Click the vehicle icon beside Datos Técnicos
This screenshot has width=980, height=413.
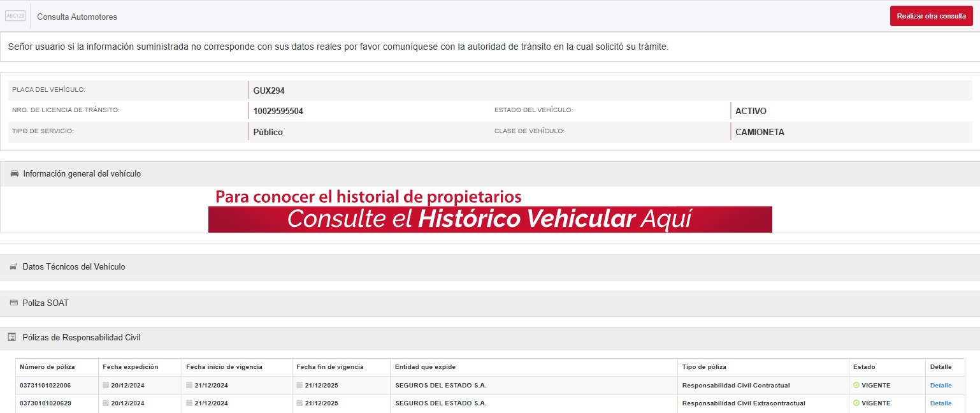point(13,267)
